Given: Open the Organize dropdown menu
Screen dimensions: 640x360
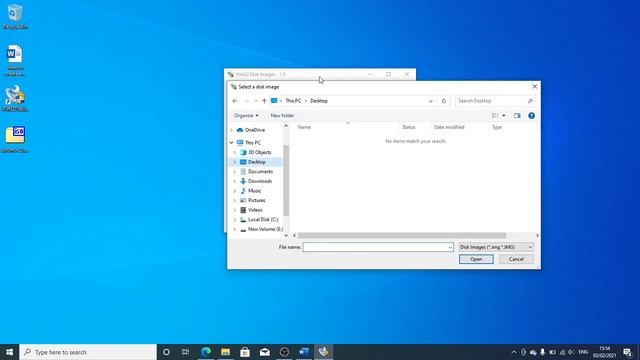Looking at the screenshot, I should click(x=246, y=116).
